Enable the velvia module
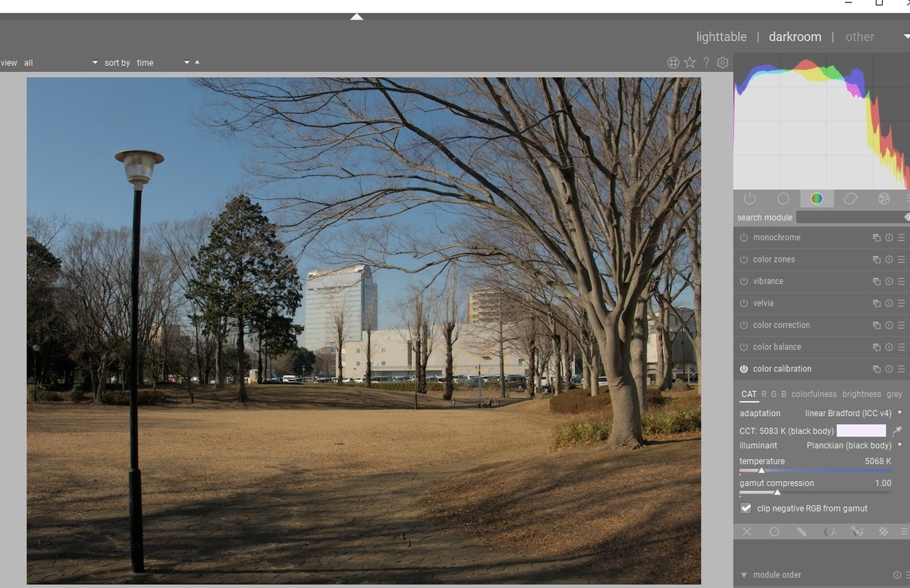 click(743, 303)
